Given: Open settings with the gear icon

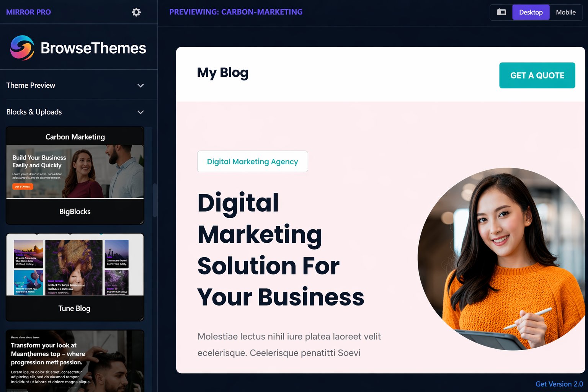Looking at the screenshot, I should [x=136, y=12].
